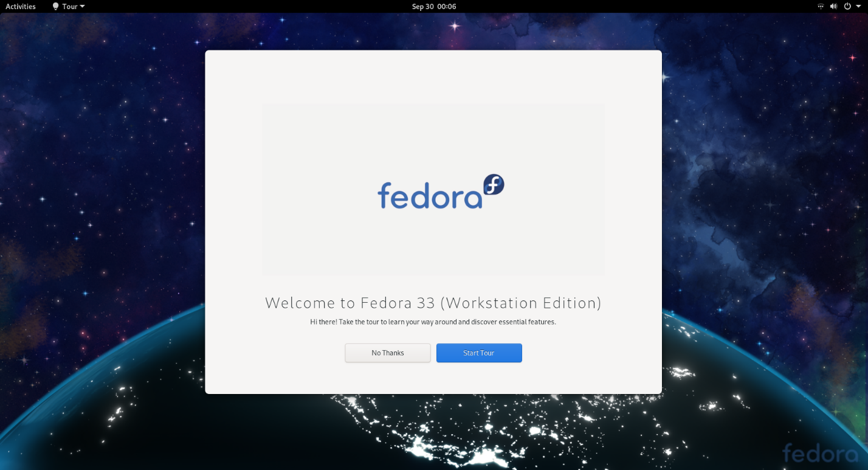This screenshot has width=868, height=470.
Task: Click the Start Tour button
Action: click(x=479, y=353)
